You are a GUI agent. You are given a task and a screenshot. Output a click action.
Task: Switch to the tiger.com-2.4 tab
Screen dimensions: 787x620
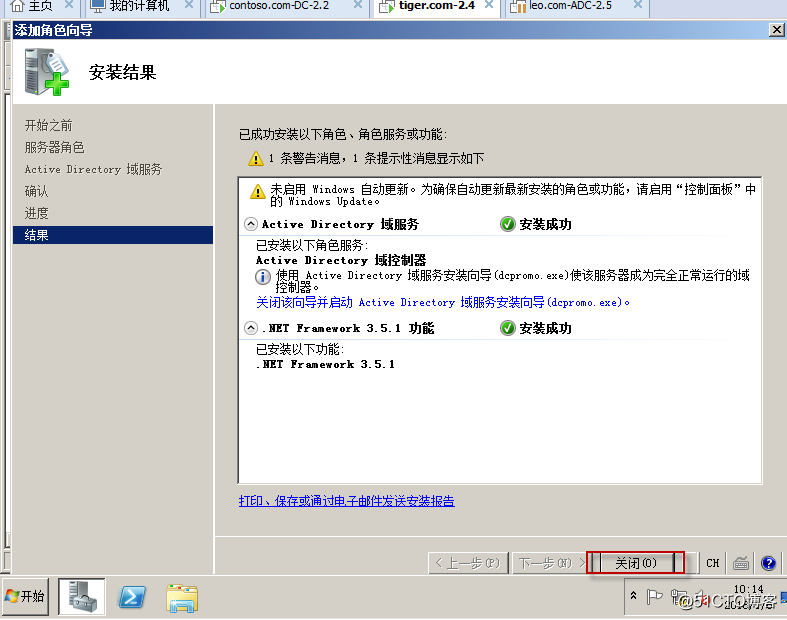click(x=436, y=6)
